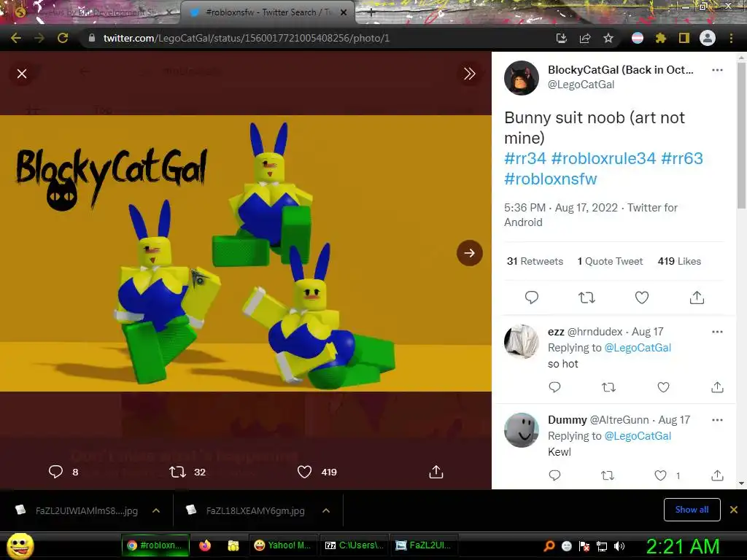Reply to Dummy's 'Kewl' comment

tap(554, 475)
